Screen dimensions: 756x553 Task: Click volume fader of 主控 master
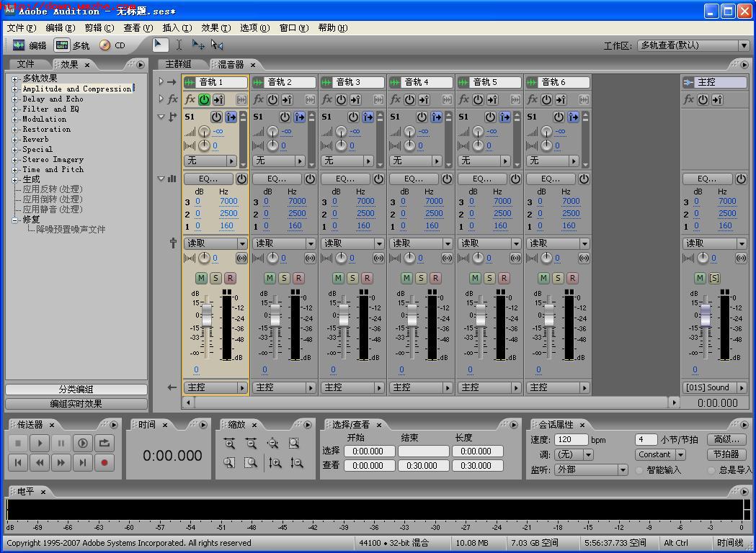[x=706, y=315]
